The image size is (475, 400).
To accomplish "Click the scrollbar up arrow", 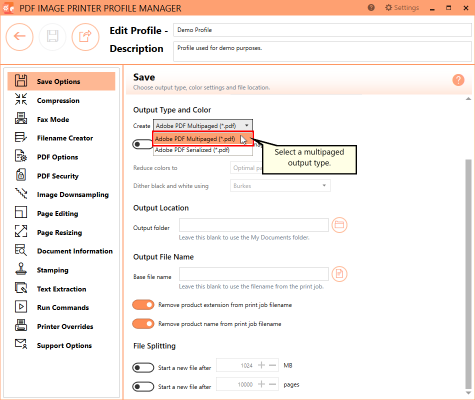I will click(468, 99).
